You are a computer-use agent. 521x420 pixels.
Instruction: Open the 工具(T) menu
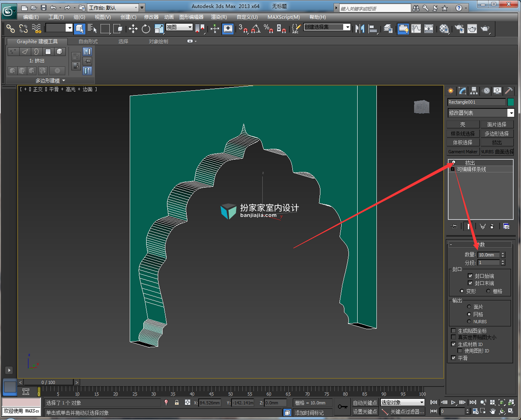(56, 17)
